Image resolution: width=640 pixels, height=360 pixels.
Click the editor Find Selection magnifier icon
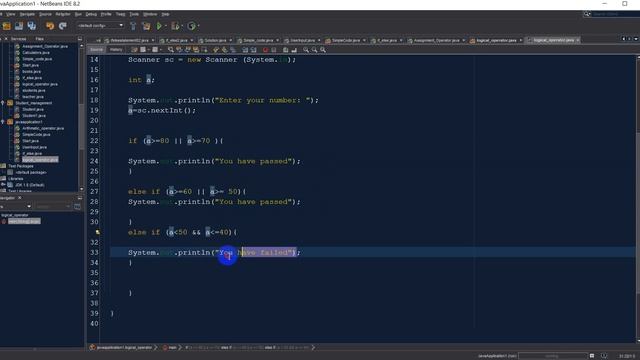(x=171, y=50)
